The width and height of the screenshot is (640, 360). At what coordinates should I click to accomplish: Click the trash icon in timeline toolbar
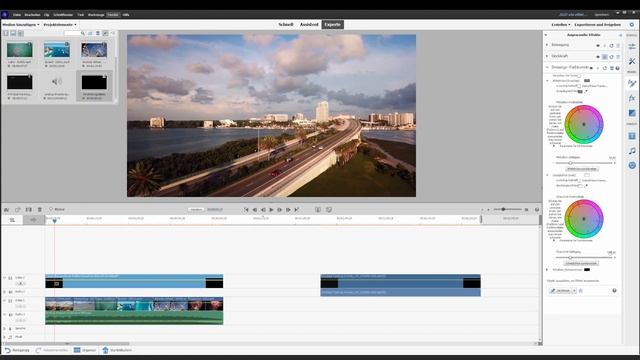40,209
